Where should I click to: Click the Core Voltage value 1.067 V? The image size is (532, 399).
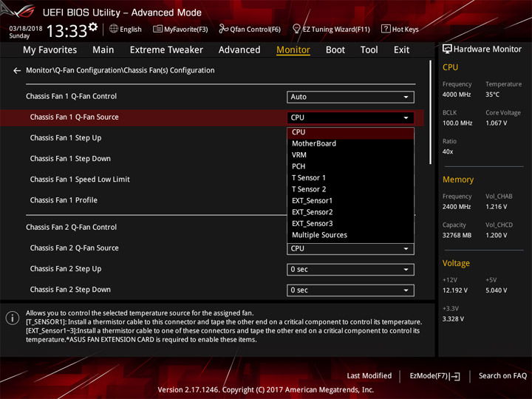497,123
